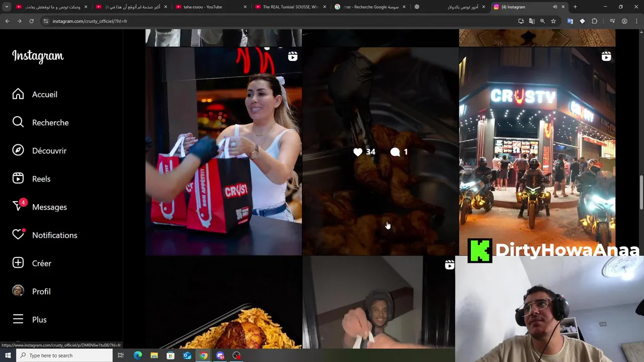Open Discord from the taskbar

pyautogui.click(x=220, y=355)
